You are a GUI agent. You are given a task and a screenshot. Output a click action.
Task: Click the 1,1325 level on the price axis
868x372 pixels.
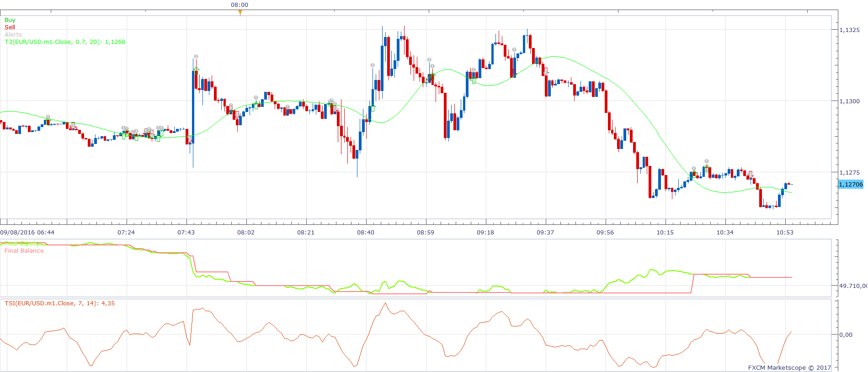click(849, 30)
